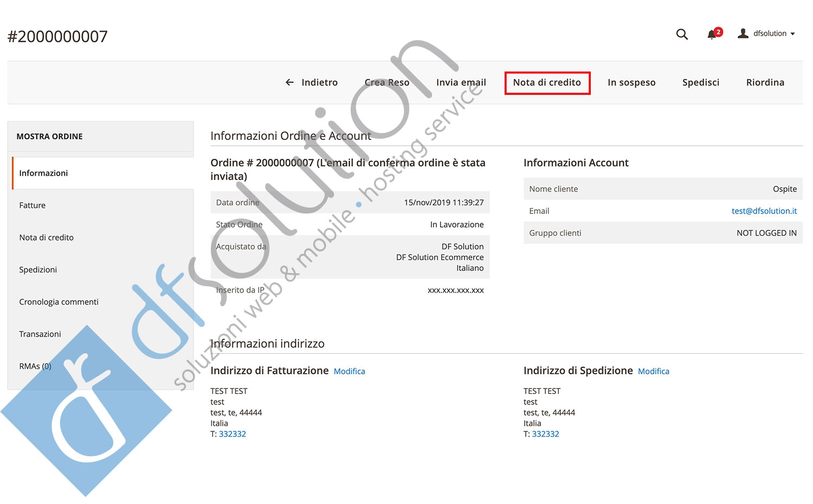Click Modifica beside Indirizzo di Spedizione

tap(654, 371)
